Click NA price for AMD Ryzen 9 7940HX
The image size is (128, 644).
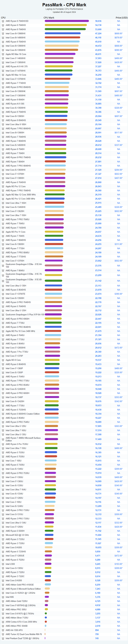coord(118,29)
